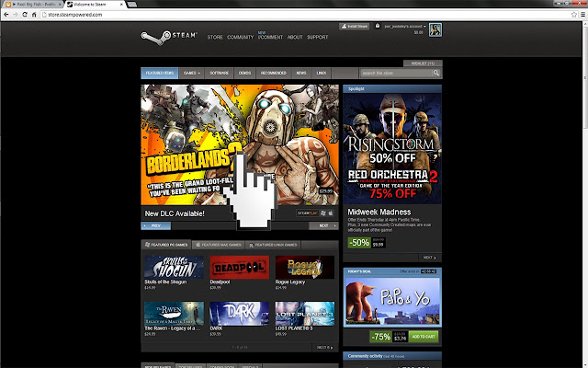Click the Chrome forward arrow
The width and height of the screenshot is (588, 368).
(16, 15)
